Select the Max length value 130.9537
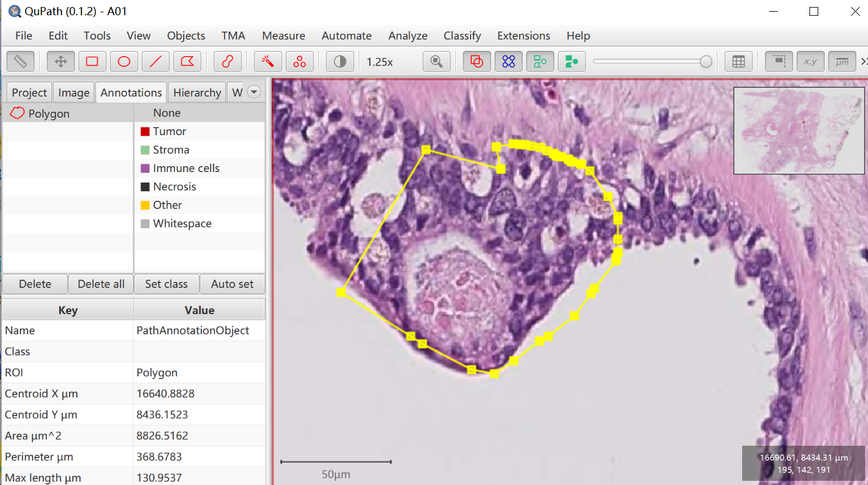Image resolution: width=868 pixels, height=485 pixels. [200, 477]
